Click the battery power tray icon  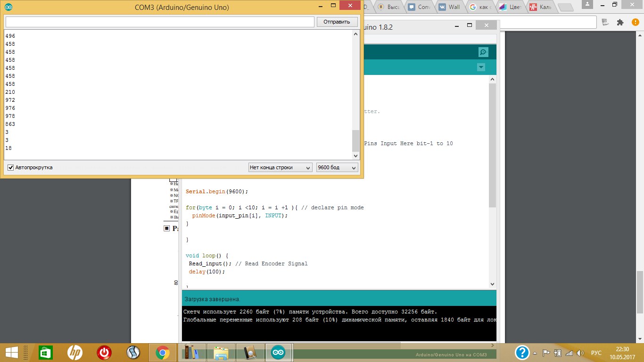[558, 353]
